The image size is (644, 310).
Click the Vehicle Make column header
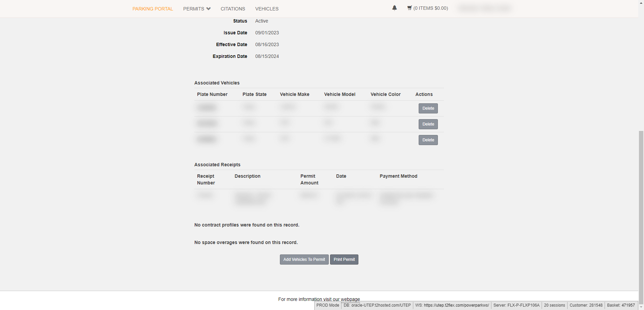click(295, 94)
